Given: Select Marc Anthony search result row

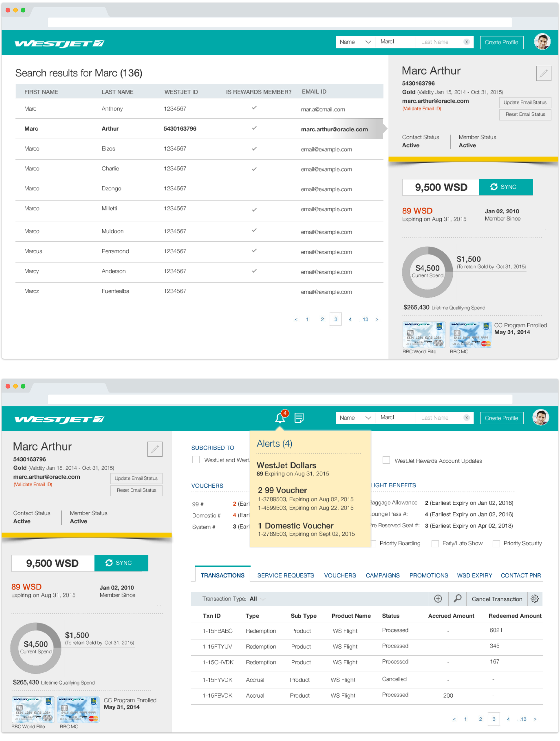Looking at the screenshot, I should 199,109.
